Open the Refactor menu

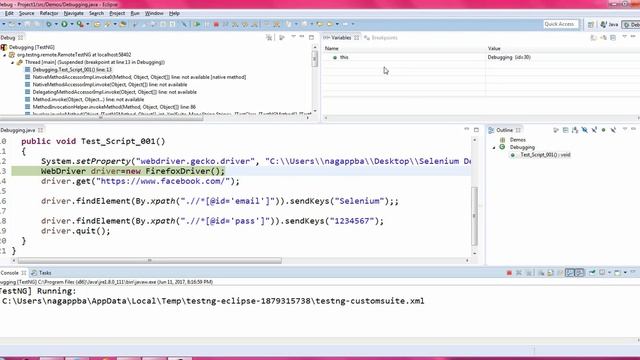tap(49, 13)
